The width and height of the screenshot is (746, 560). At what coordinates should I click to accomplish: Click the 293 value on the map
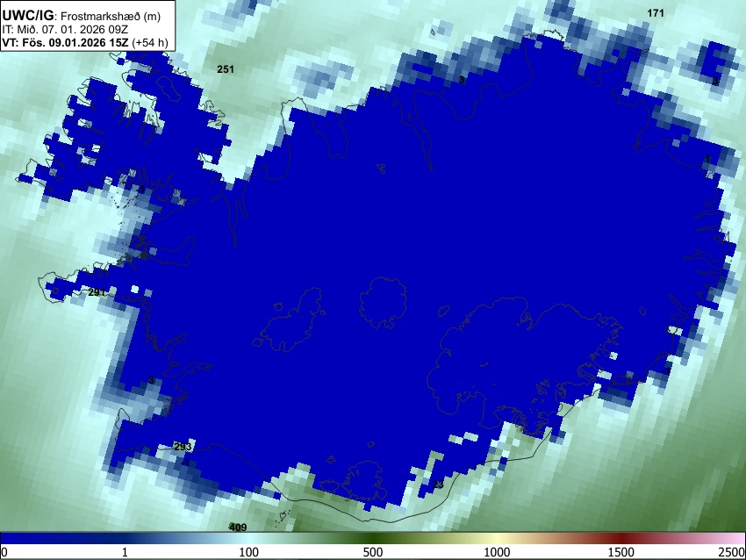pos(183,447)
